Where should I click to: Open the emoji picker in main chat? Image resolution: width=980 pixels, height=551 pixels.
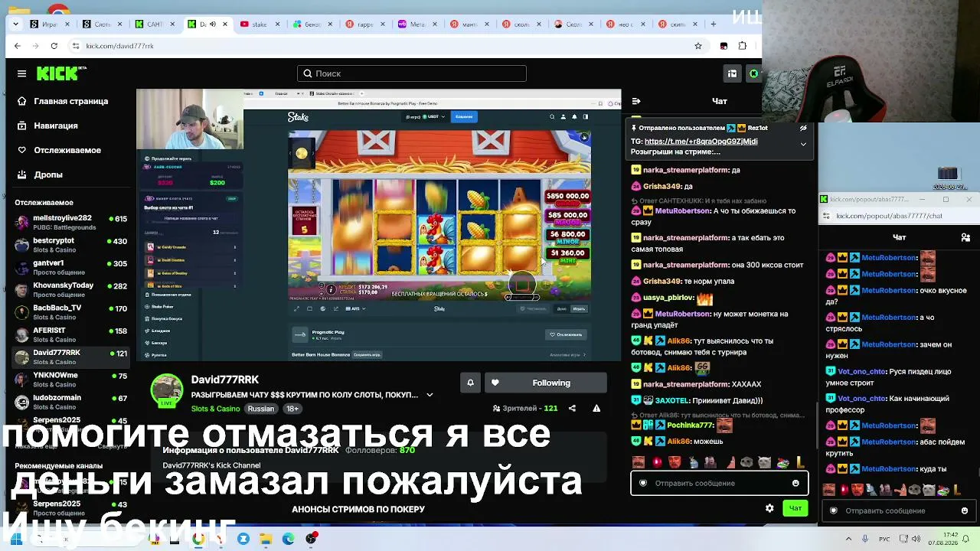click(795, 483)
